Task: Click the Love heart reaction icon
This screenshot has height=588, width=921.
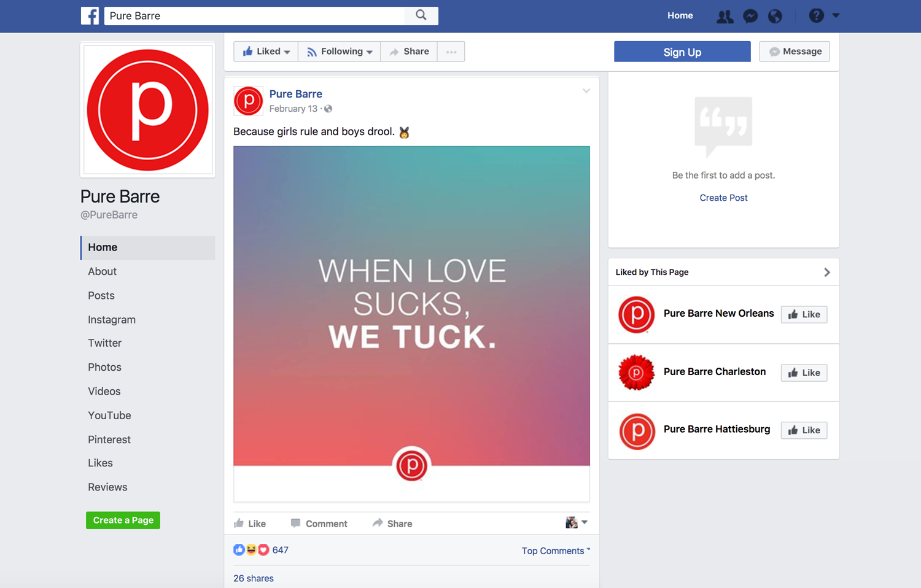Action: pos(263,550)
